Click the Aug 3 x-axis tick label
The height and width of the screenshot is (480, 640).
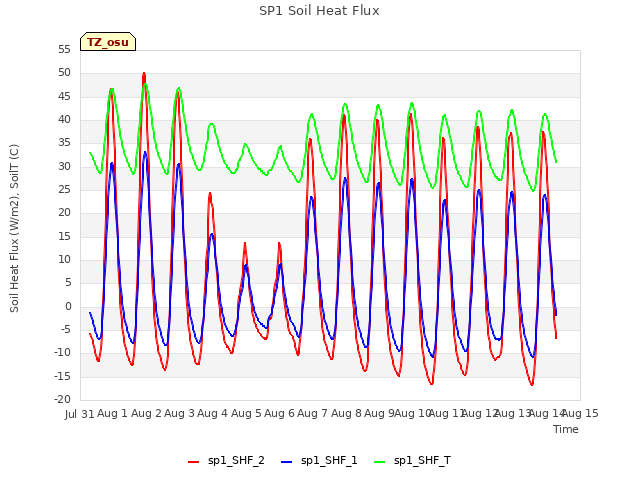pos(180,413)
